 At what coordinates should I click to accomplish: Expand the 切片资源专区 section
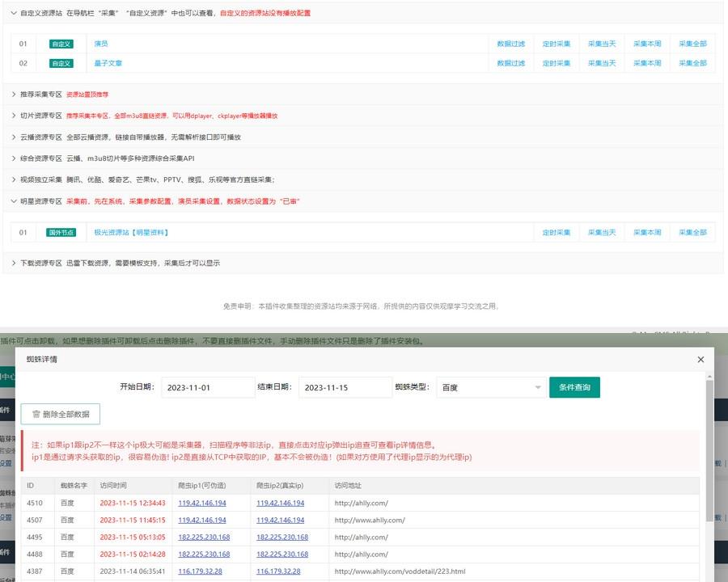click(14, 116)
